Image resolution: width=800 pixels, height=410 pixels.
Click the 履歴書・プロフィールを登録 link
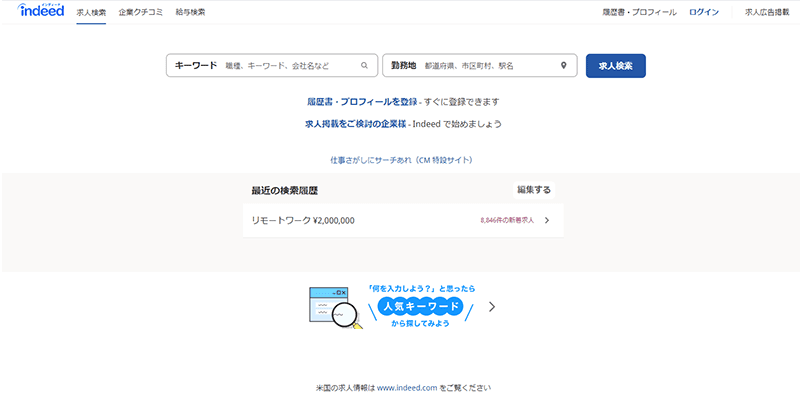(362, 101)
